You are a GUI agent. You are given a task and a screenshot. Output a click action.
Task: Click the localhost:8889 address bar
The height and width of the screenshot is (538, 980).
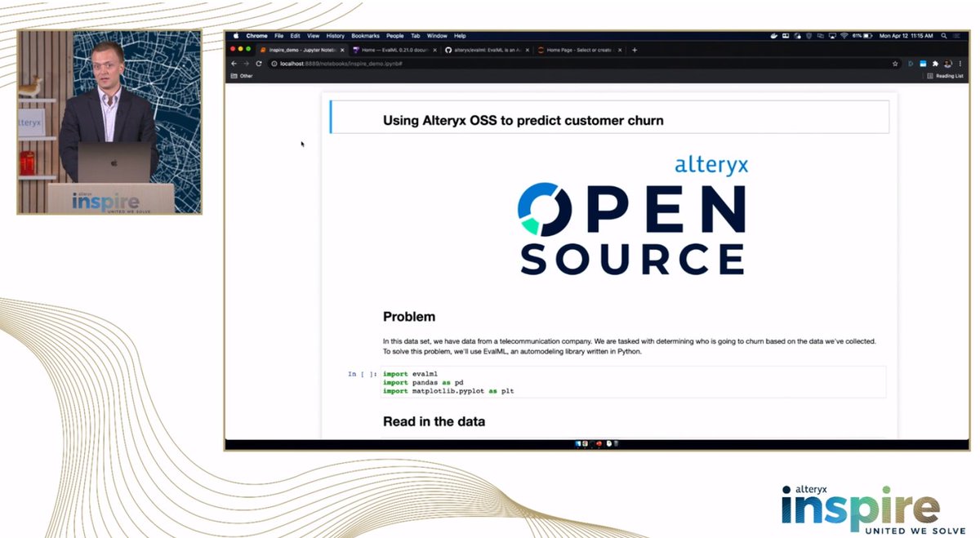(x=584, y=63)
